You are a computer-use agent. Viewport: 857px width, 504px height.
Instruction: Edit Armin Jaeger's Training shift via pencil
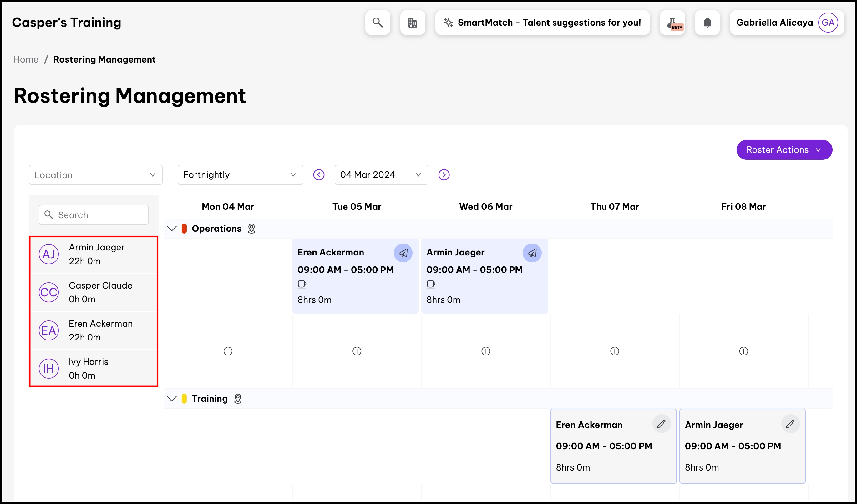point(790,424)
